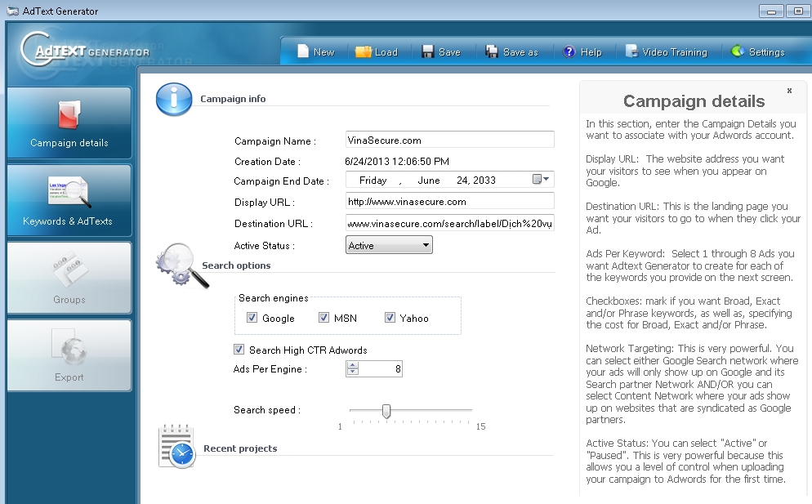Open the Help question mark icon

tap(569, 51)
